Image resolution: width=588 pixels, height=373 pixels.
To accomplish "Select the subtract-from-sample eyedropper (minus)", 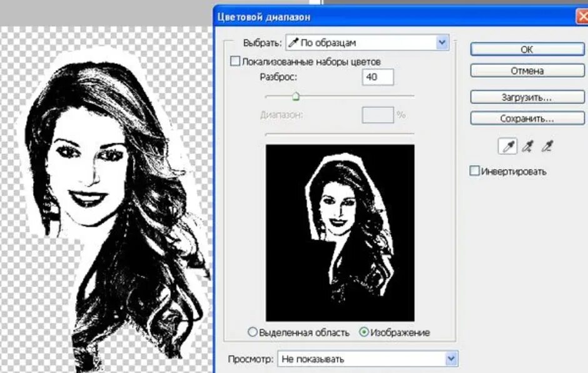I will (x=547, y=146).
